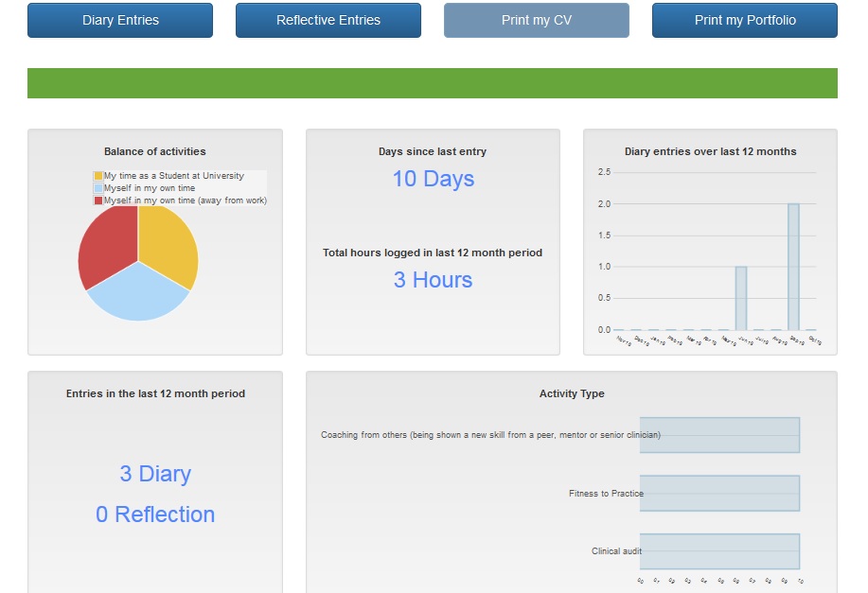
Task: Open the Reflective Entries page
Action: (x=328, y=20)
